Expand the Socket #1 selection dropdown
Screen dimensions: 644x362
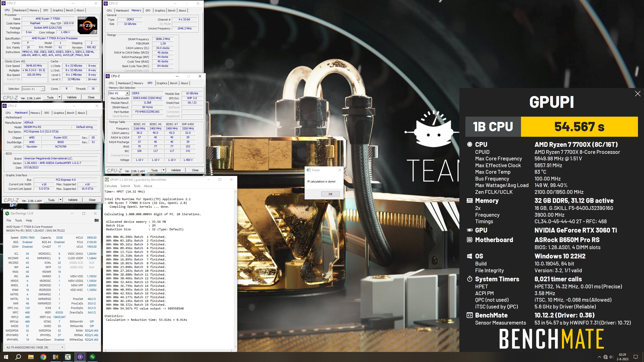tap(43, 89)
